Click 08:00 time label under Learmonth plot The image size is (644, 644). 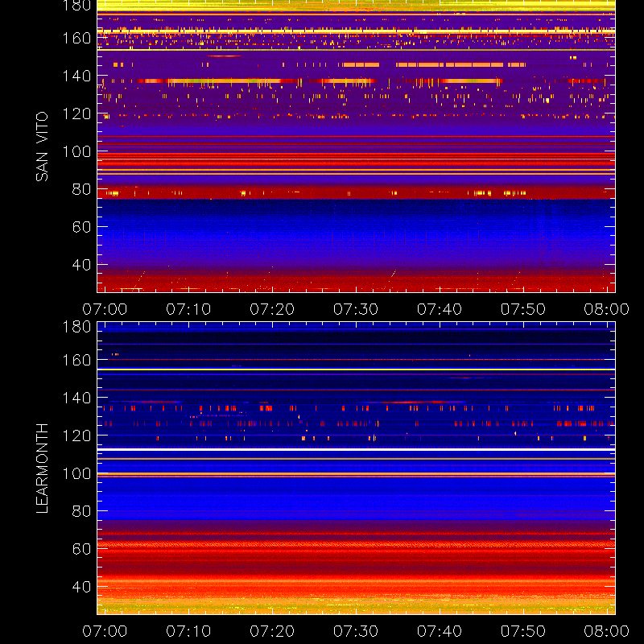[607, 631]
